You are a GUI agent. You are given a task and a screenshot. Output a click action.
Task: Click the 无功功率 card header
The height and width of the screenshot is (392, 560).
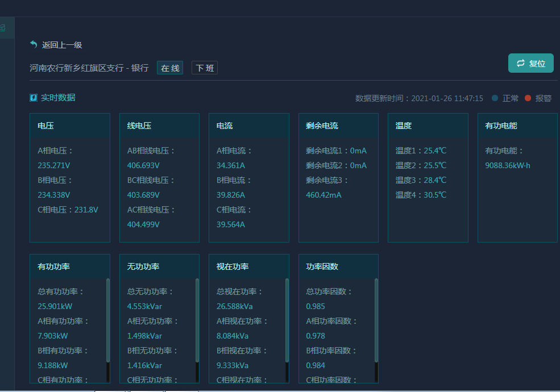click(159, 266)
